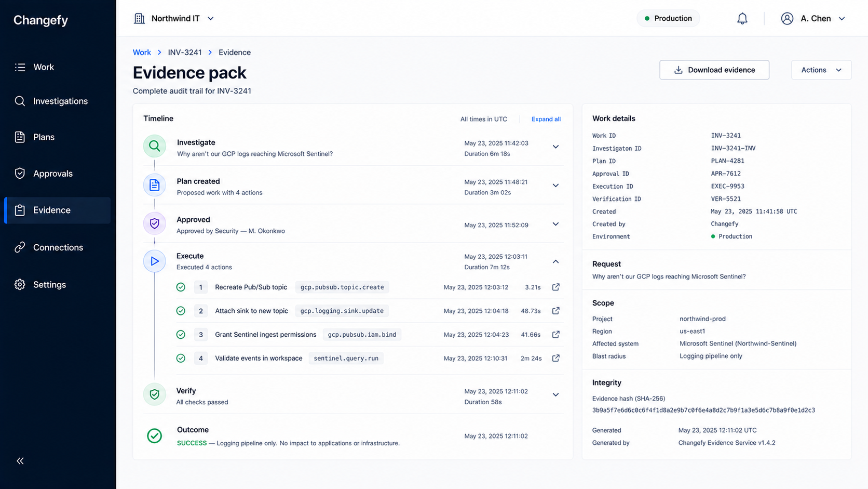Click the evidence SHA-256 hash value

[x=703, y=410]
